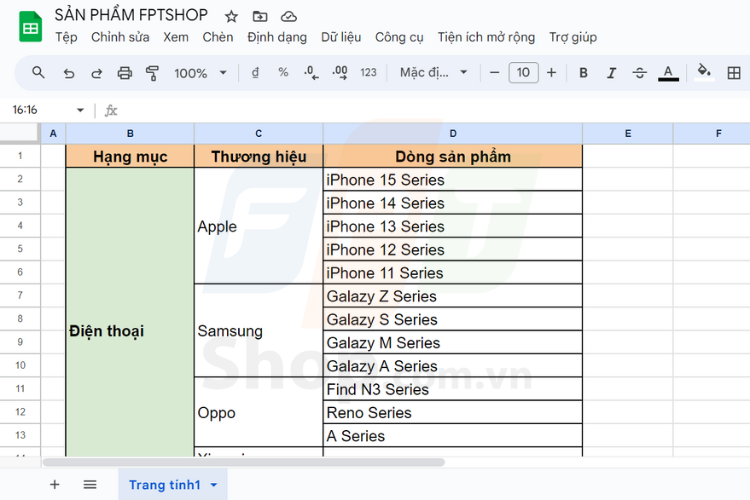Click the iPhone 12 Series cell
This screenshot has width=750, height=500.
pos(453,249)
